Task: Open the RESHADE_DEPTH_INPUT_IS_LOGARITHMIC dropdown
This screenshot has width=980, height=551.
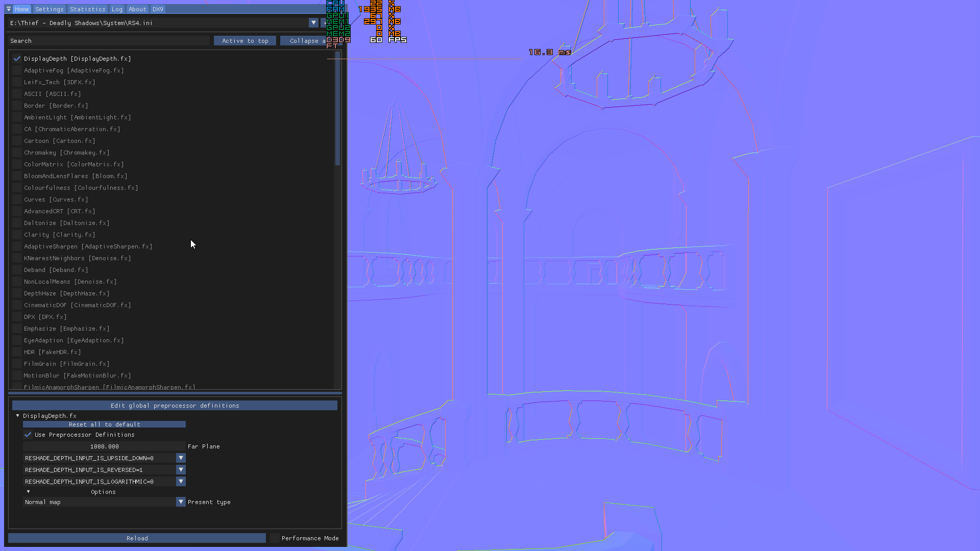Action: pyautogui.click(x=181, y=482)
